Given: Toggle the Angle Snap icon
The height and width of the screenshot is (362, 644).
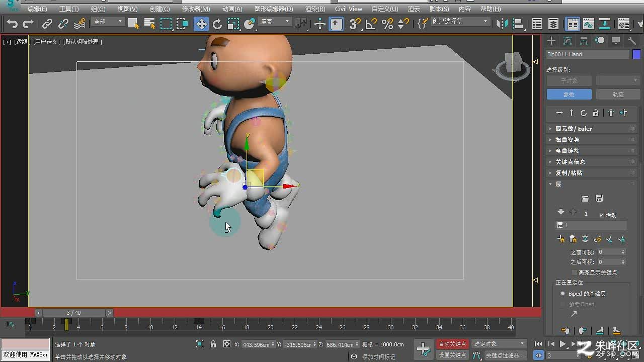Looking at the screenshot, I should coord(371,24).
